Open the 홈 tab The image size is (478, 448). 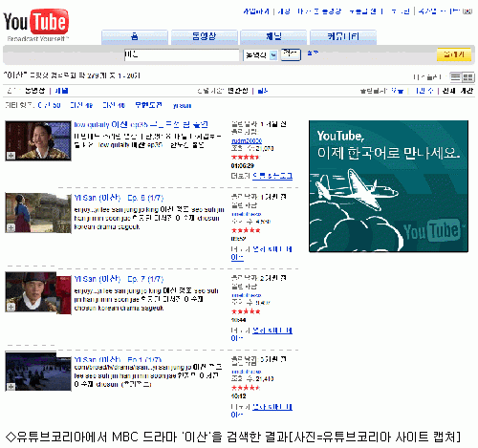tap(135, 37)
